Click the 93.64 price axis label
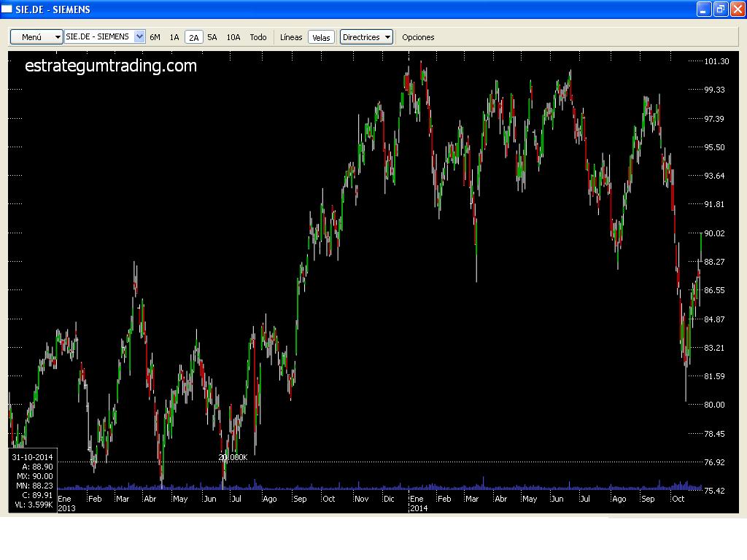The height and width of the screenshot is (560, 747). pos(714,176)
